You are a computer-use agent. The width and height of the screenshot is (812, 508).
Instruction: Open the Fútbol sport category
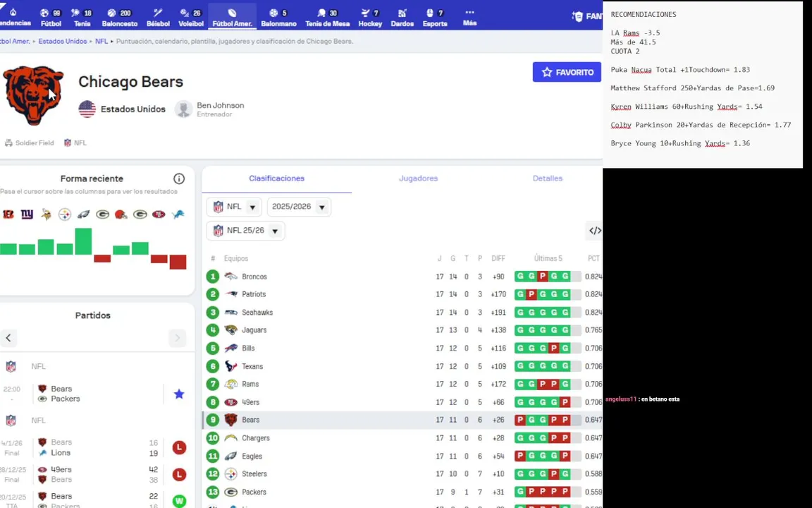[51, 18]
